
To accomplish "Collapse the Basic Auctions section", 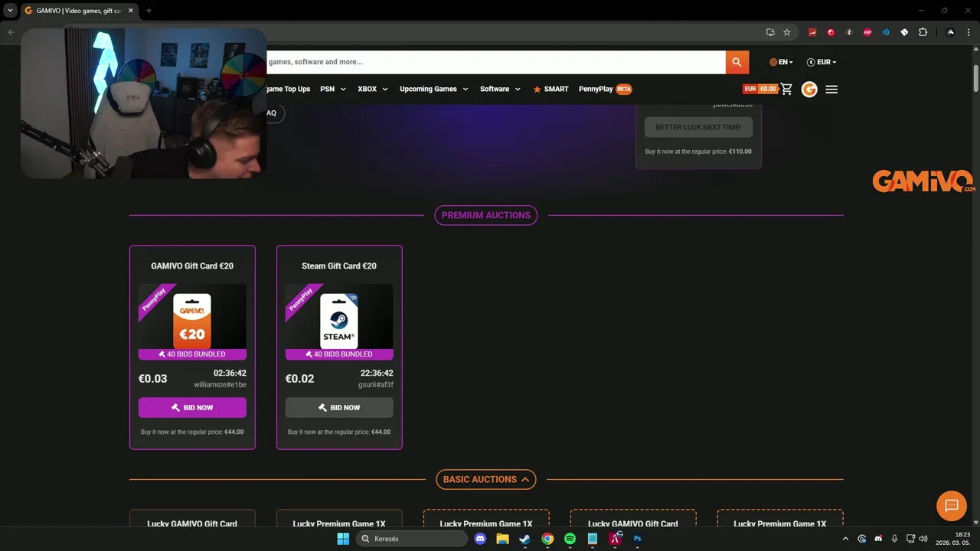I will (x=486, y=479).
